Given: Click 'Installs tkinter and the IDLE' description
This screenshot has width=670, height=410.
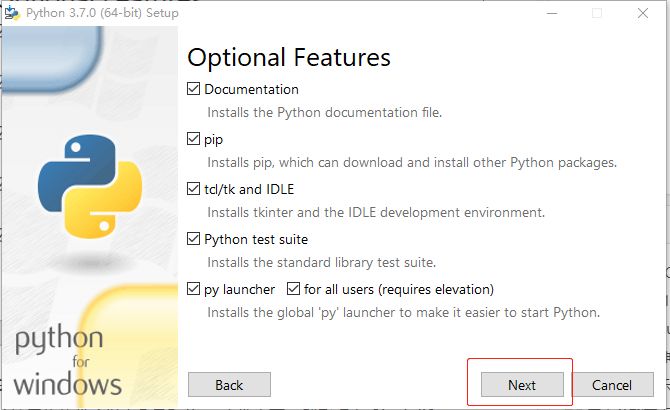Looking at the screenshot, I should click(376, 212).
